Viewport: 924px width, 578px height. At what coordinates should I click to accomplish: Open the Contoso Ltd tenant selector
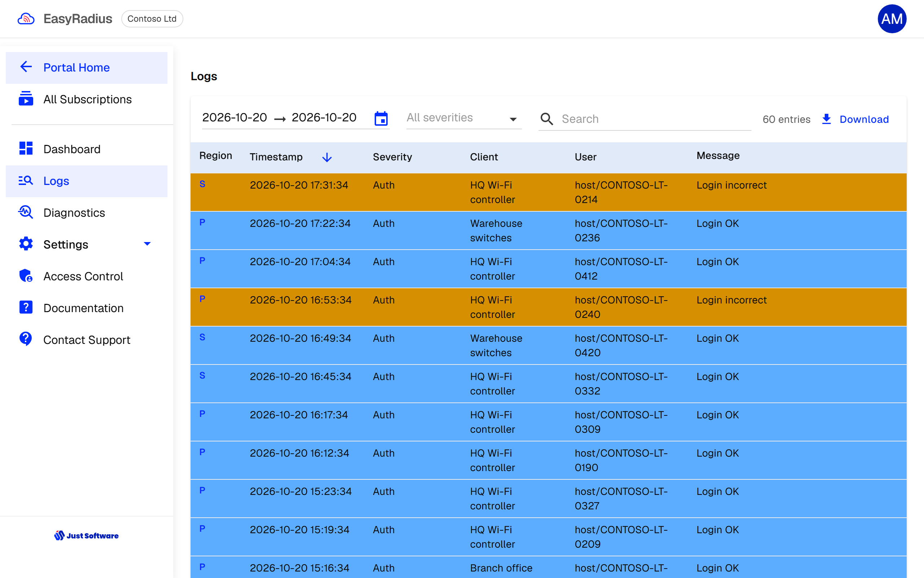(152, 19)
